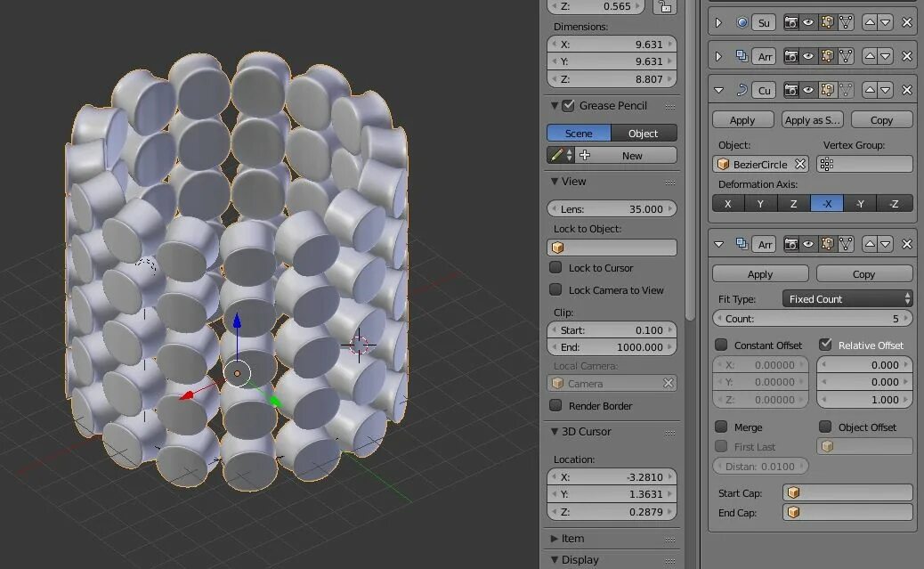Move Subsurf modifier up in stack

click(870, 22)
